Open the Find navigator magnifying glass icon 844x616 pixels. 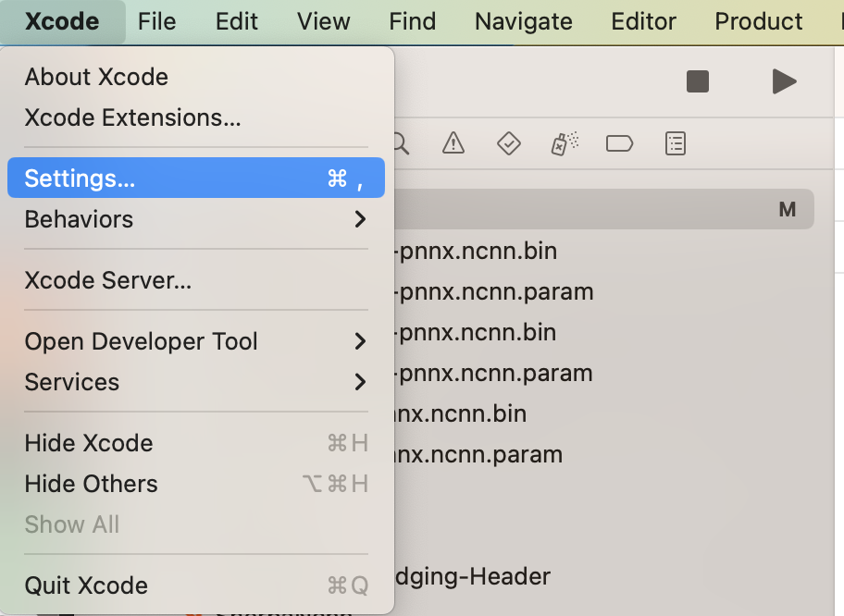pos(401,143)
